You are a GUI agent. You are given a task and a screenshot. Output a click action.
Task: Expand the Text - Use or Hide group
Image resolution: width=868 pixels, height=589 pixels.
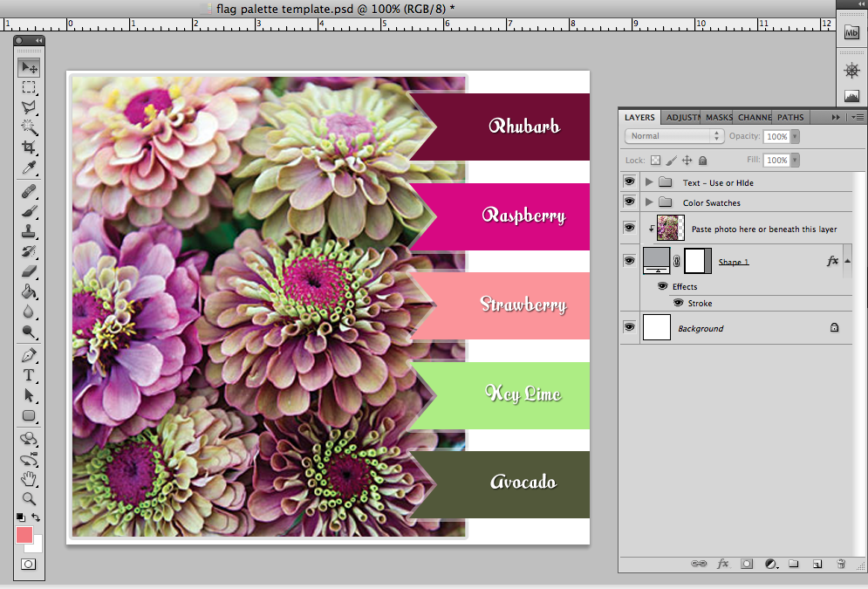tap(649, 182)
